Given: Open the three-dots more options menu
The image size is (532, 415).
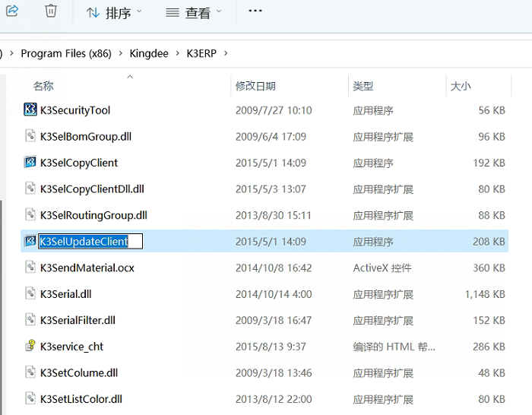Looking at the screenshot, I should 255,11.
